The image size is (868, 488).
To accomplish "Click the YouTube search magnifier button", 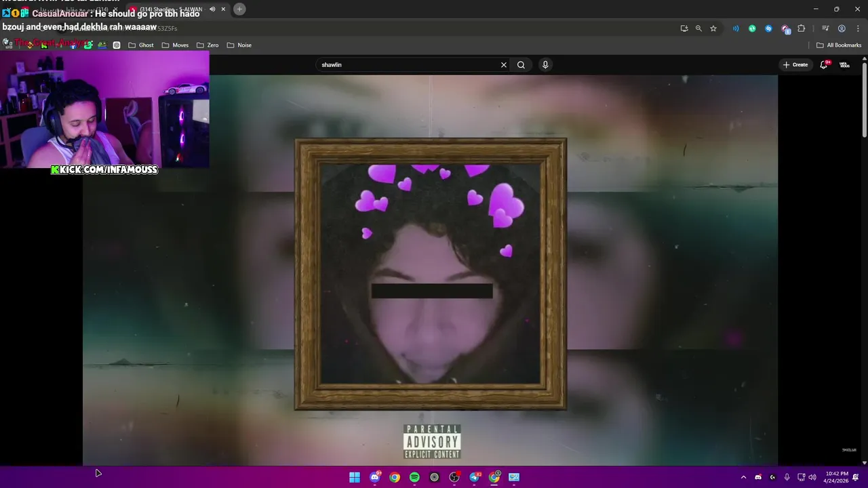I will (x=521, y=65).
